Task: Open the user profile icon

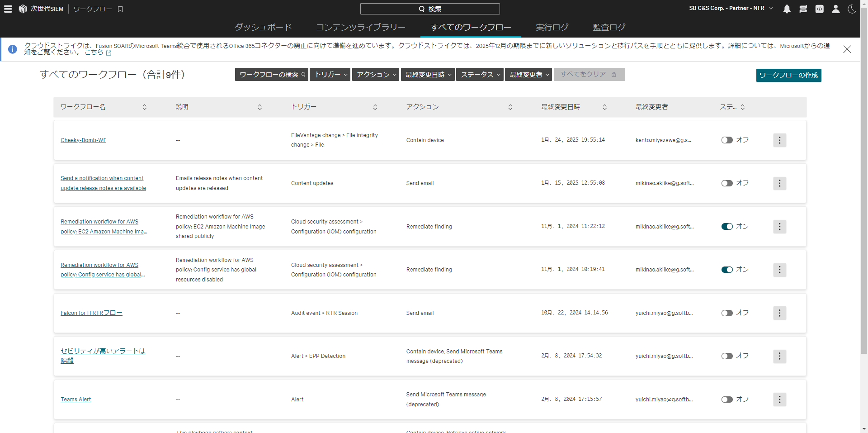Action: pyautogui.click(x=835, y=9)
